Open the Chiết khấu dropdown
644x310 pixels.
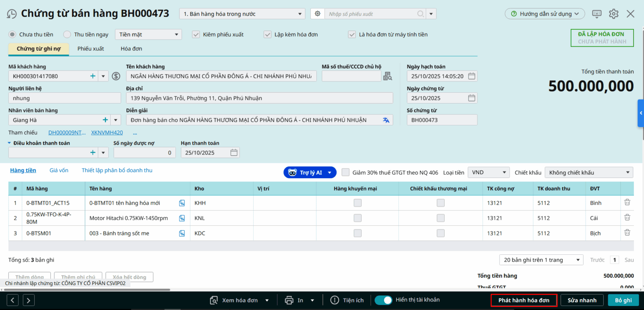click(x=588, y=173)
